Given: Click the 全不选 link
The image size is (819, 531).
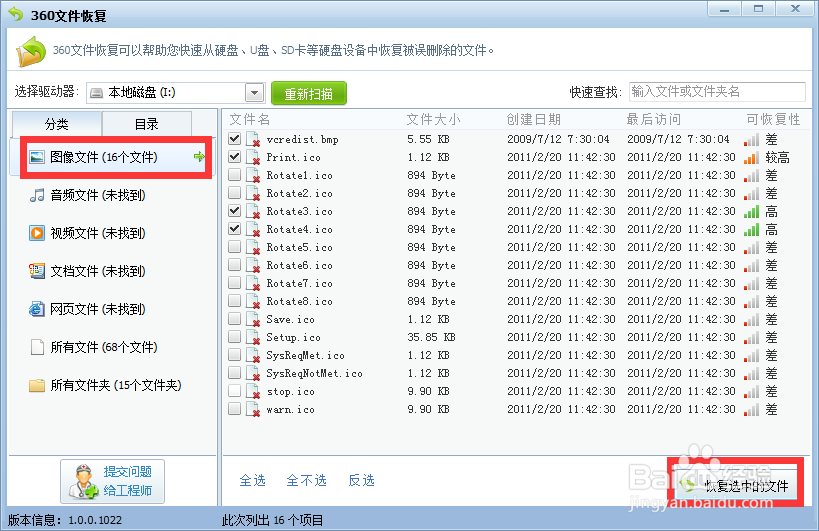Looking at the screenshot, I should (x=306, y=480).
